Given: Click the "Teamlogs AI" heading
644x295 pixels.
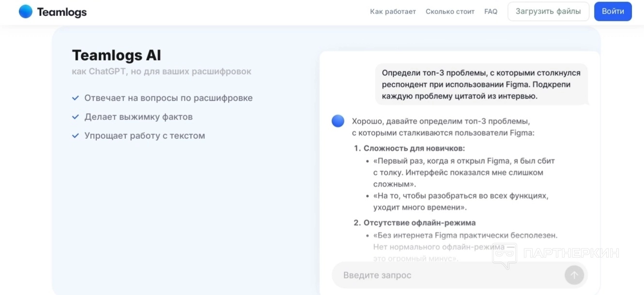Looking at the screenshot, I should point(117,55).
